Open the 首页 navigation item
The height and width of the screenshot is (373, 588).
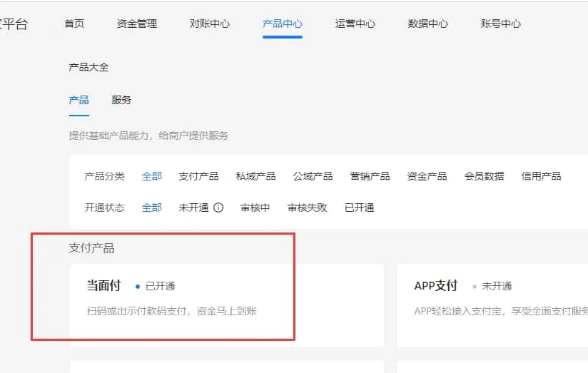(x=74, y=24)
